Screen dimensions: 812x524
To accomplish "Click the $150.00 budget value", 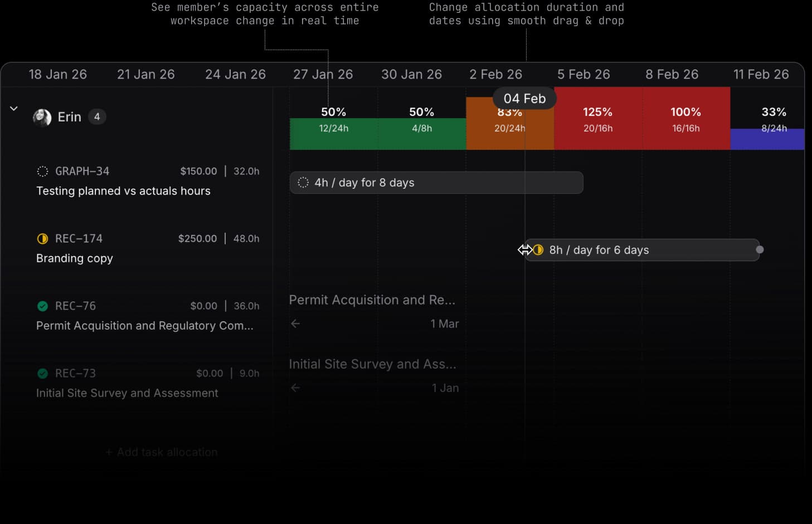I will point(198,172).
